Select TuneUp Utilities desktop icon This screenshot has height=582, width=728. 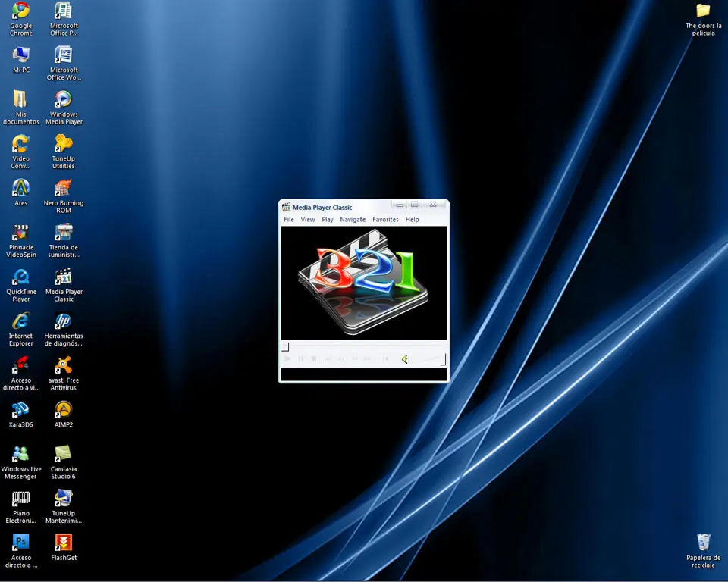click(64, 152)
